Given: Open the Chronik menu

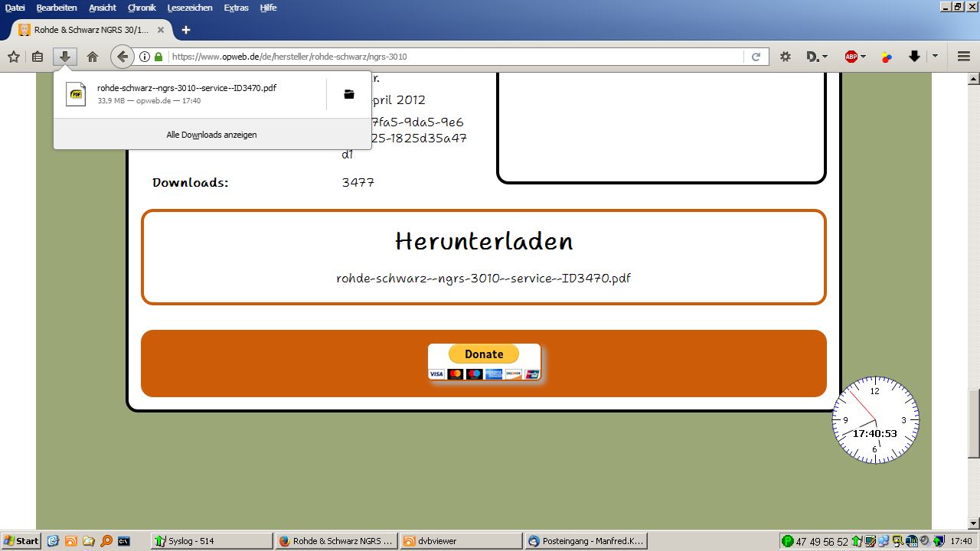Looking at the screenshot, I should 142,8.
